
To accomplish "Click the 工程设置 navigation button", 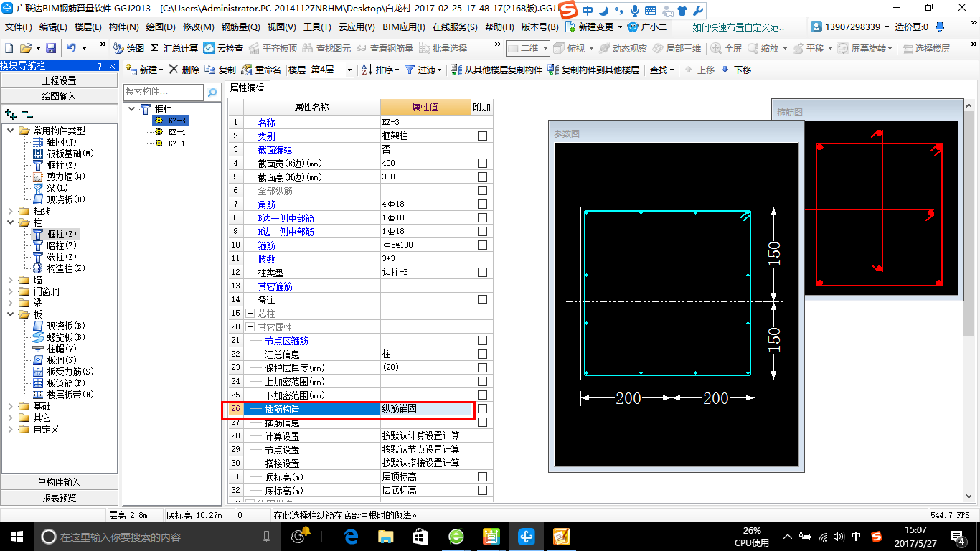I will tap(59, 80).
